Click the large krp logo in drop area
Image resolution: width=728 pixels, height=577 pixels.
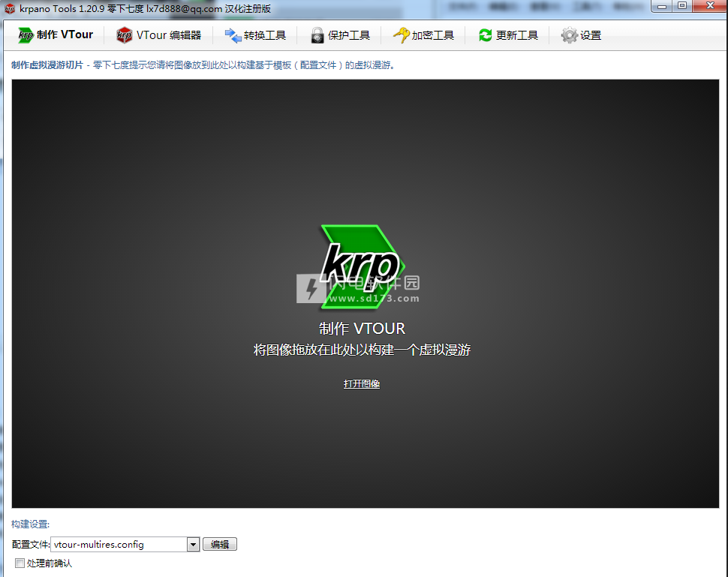[362, 266]
